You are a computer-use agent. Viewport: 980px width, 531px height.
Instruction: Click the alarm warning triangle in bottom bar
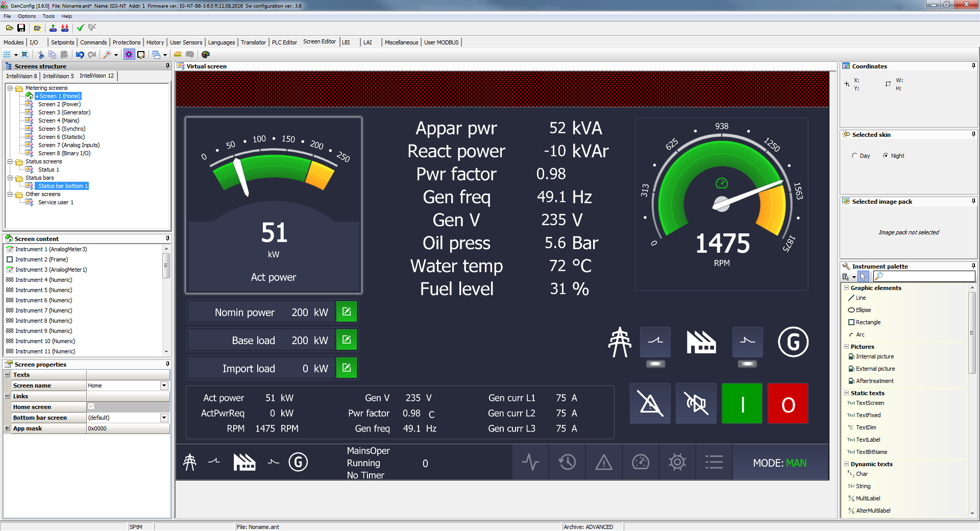604,463
